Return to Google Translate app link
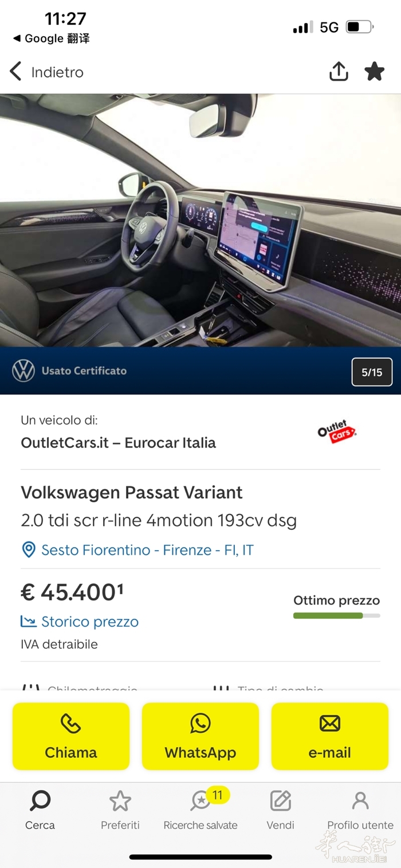This screenshot has height=868, width=401. [x=52, y=38]
